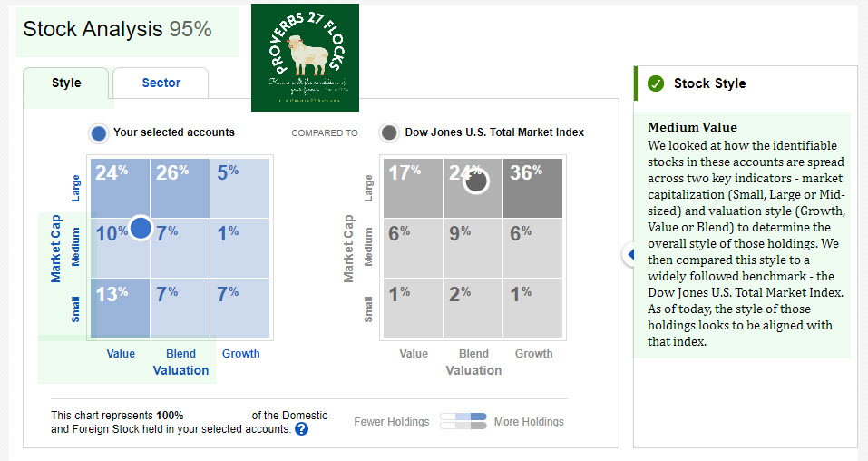Select the Small Value 13% cell in your chart
The image size is (868, 461).
click(119, 308)
